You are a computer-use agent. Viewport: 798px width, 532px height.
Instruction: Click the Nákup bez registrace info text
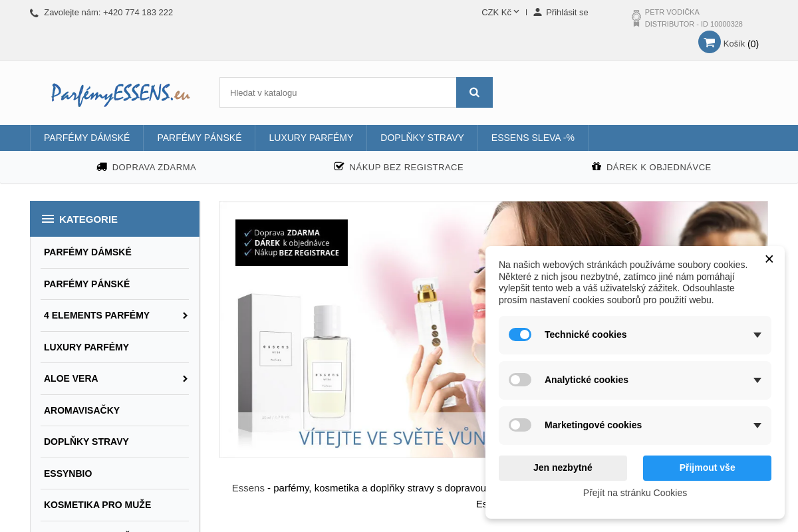pyautogui.click(x=406, y=167)
